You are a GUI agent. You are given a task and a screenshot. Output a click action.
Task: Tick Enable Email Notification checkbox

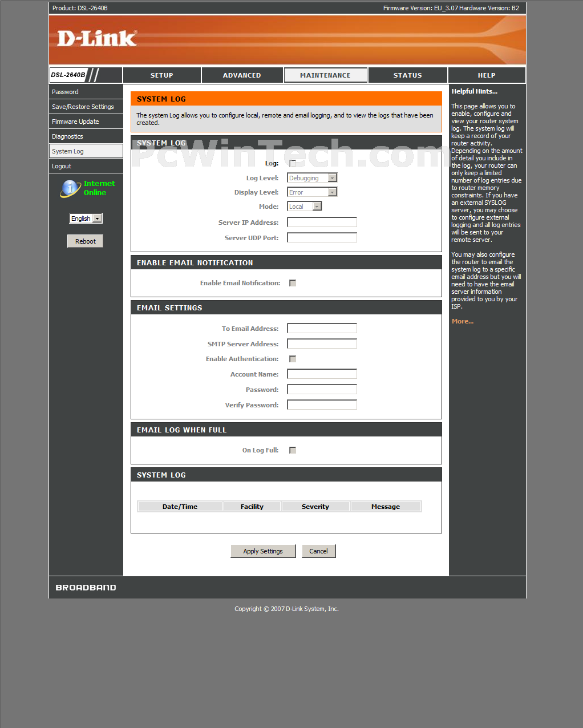coord(293,283)
